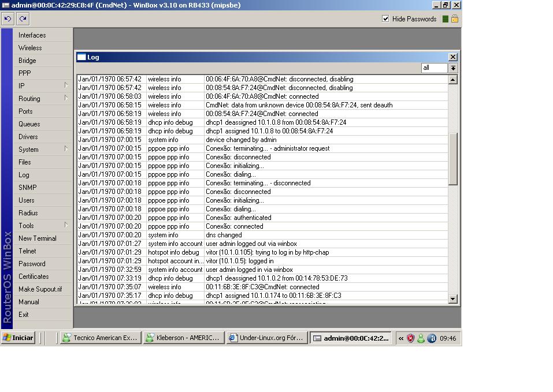Viewport: 553px width, 392px height.
Task: Open the PPP menu
Action: pos(42,73)
